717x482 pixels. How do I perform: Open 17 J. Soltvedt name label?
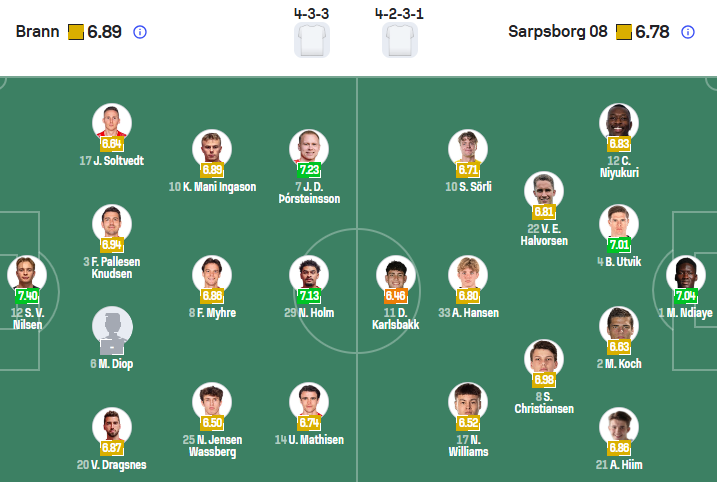pyautogui.click(x=112, y=161)
